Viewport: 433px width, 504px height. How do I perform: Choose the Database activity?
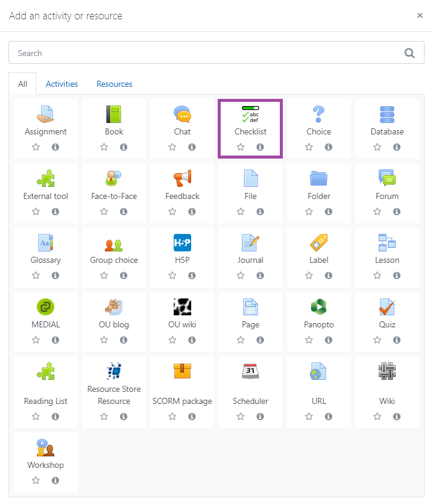(387, 120)
